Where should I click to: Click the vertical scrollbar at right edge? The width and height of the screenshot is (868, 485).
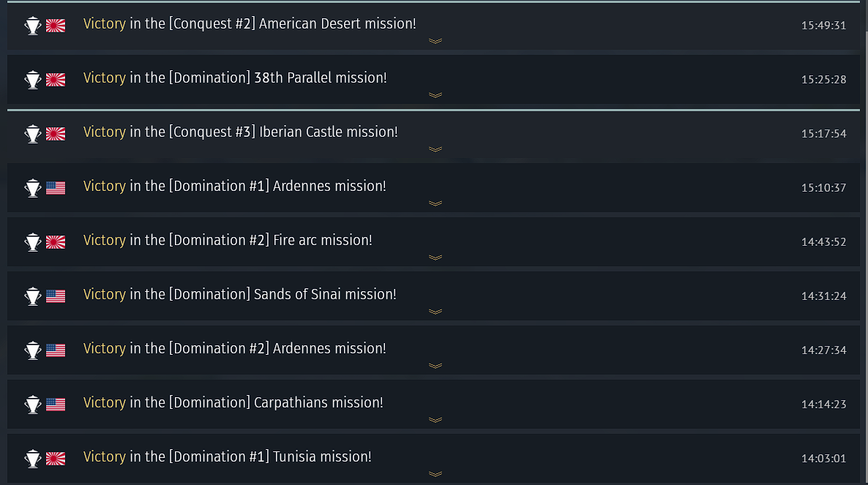(x=864, y=242)
